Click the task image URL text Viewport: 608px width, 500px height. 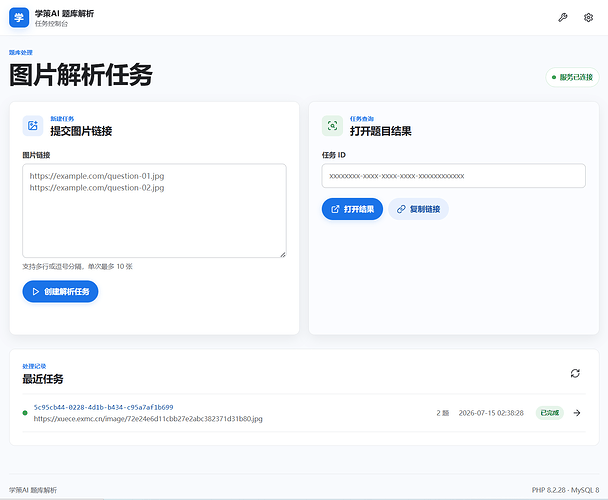[x=148, y=419]
